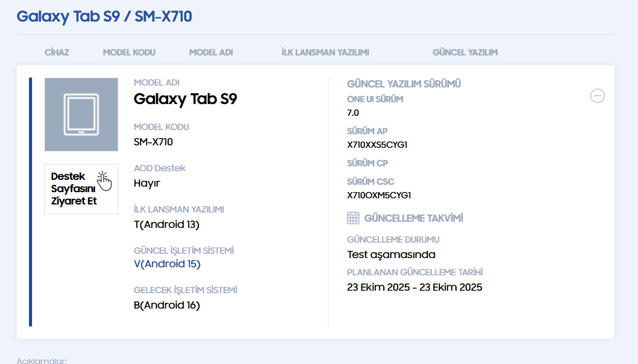This screenshot has width=638, height=364.
Task: Click the PLANLANAN GÜNCELLEME TARİHİ label
Action: click(415, 272)
